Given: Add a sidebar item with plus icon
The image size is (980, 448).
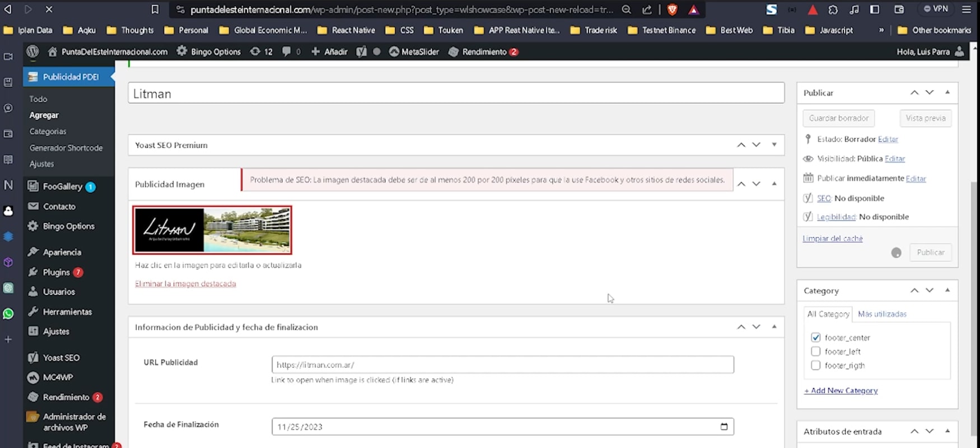Looking at the screenshot, I should (8, 339).
